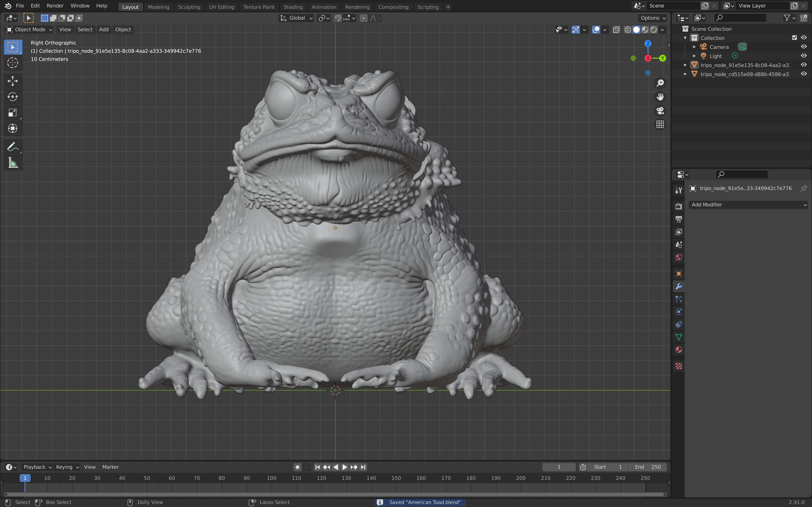Toggle camera view with camera gizmo icon

(x=660, y=111)
